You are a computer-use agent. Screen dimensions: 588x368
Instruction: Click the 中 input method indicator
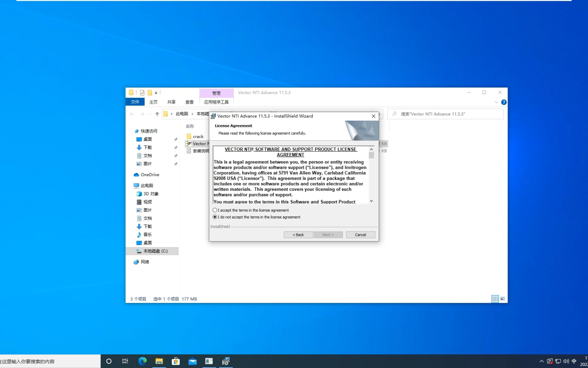click(574, 361)
